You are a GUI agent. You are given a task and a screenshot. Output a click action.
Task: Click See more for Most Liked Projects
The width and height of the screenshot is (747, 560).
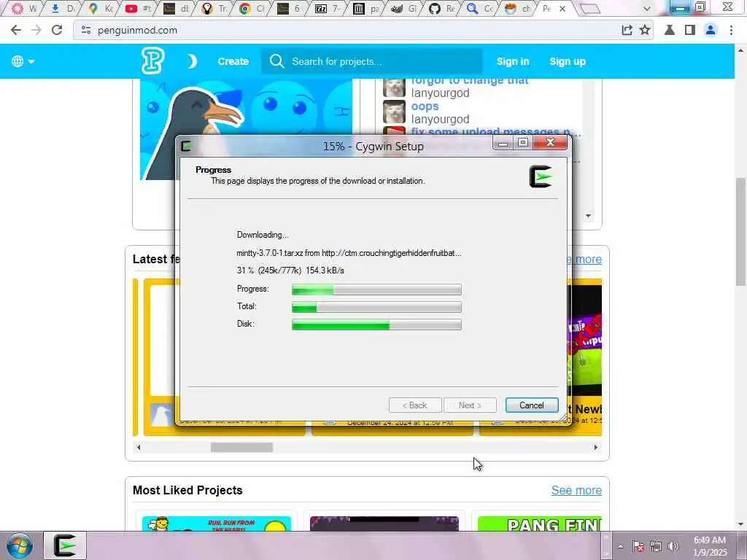576,490
